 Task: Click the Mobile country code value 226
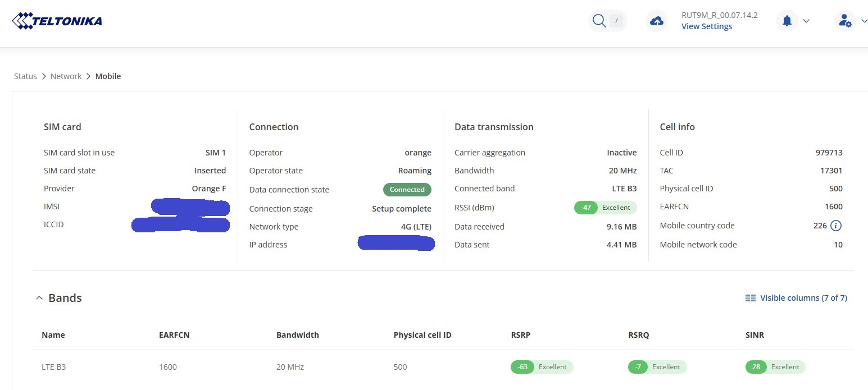(x=820, y=226)
